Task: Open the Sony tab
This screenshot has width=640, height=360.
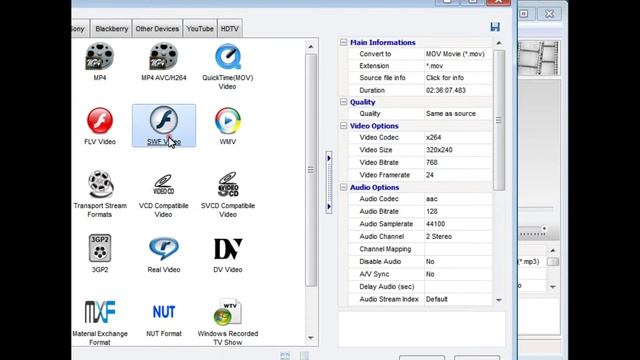Action: (x=80, y=29)
